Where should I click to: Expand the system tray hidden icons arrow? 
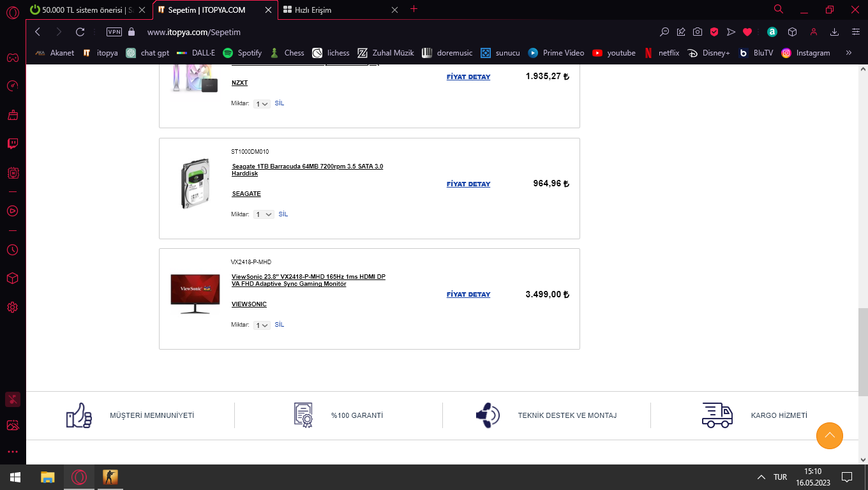coord(761,477)
